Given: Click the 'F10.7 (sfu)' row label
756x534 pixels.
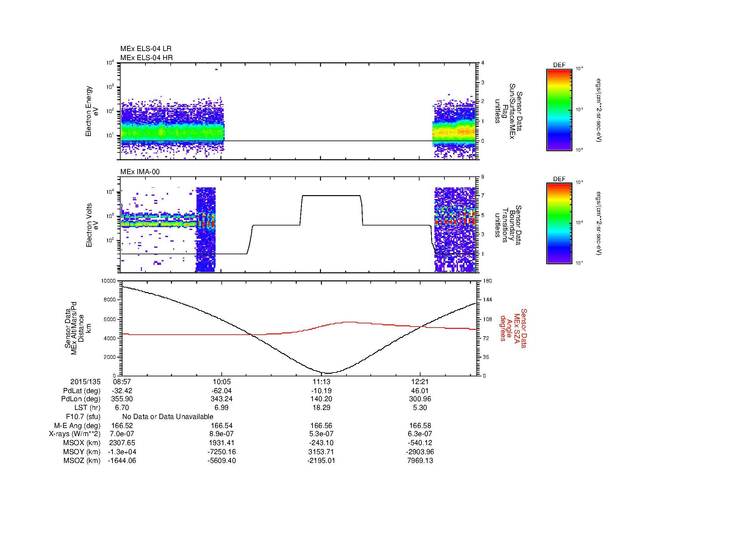Looking at the screenshot, I should [x=83, y=417].
